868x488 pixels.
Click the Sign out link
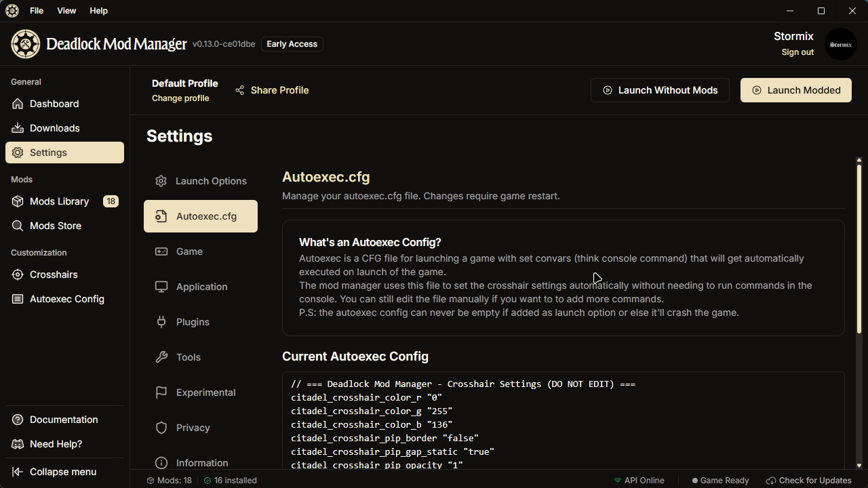point(797,52)
